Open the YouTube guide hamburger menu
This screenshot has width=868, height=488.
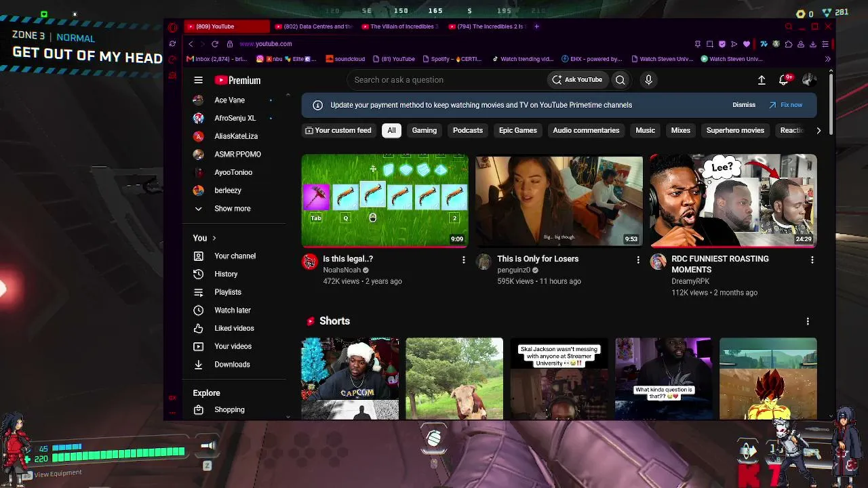tap(198, 80)
